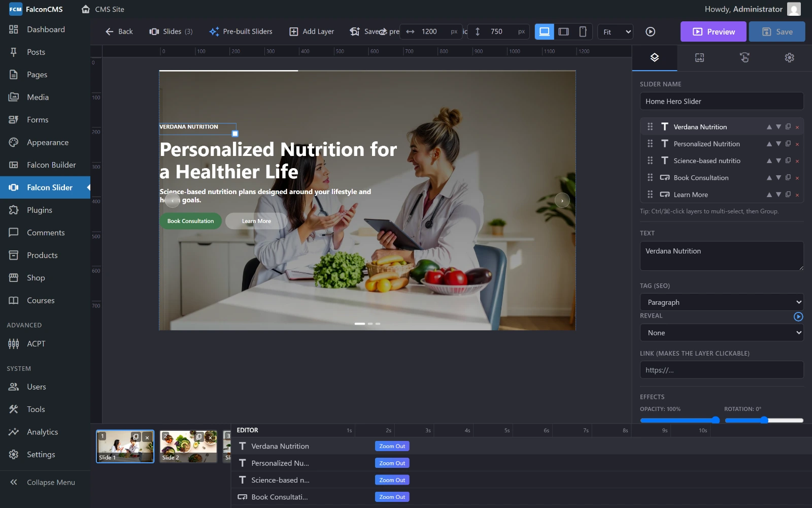
Task: Switch to tablet device view
Action: click(563, 31)
